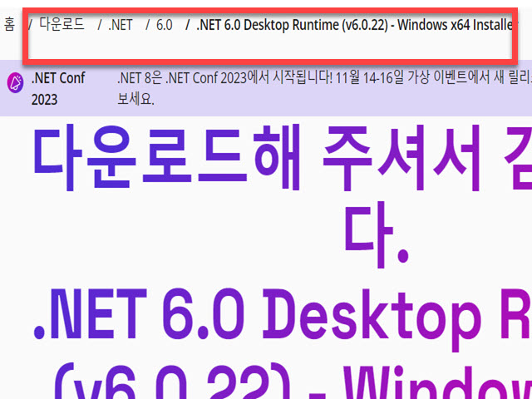Click the .NET 6.0 Desktop Runtime breadcrumb text

356,25
